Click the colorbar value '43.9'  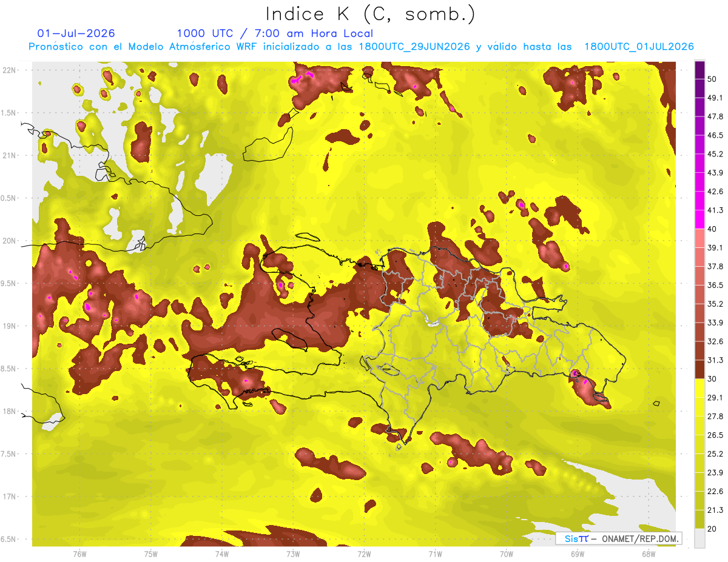click(x=715, y=173)
